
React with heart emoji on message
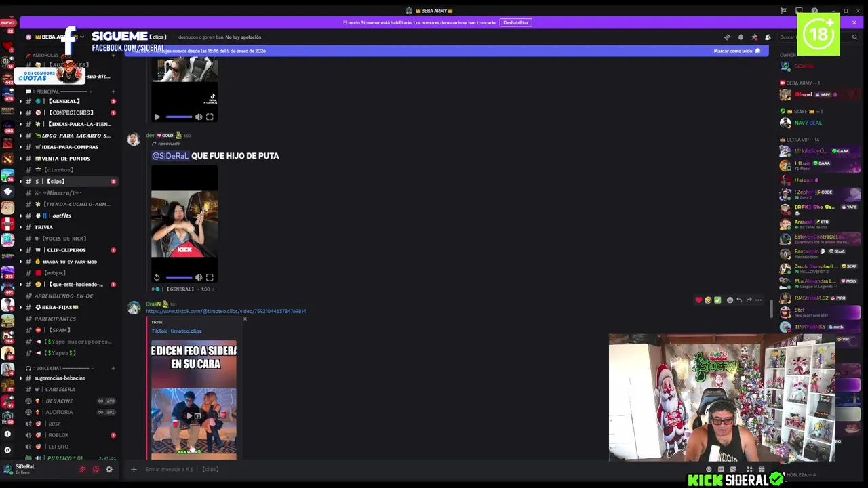(698, 300)
